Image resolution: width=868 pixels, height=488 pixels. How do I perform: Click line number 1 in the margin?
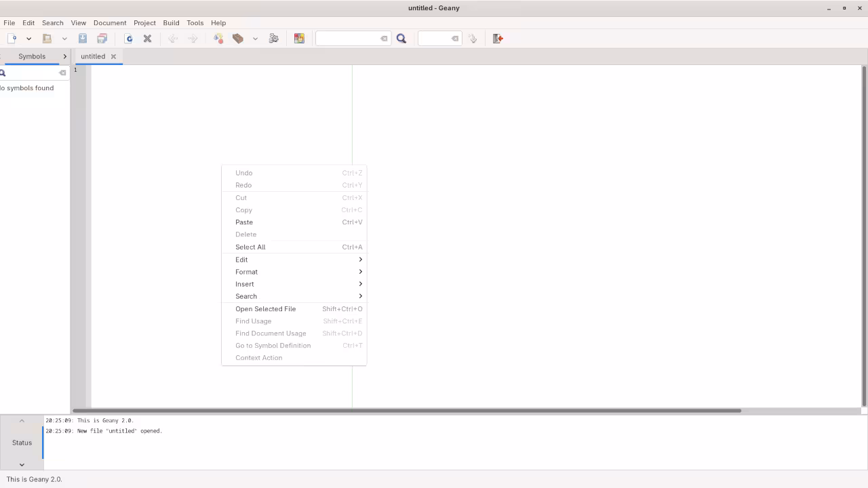76,70
